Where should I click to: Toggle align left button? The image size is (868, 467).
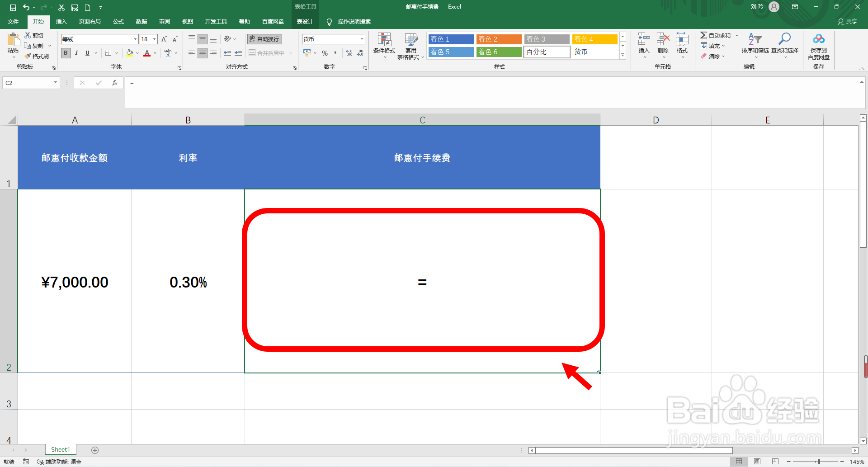(192, 53)
